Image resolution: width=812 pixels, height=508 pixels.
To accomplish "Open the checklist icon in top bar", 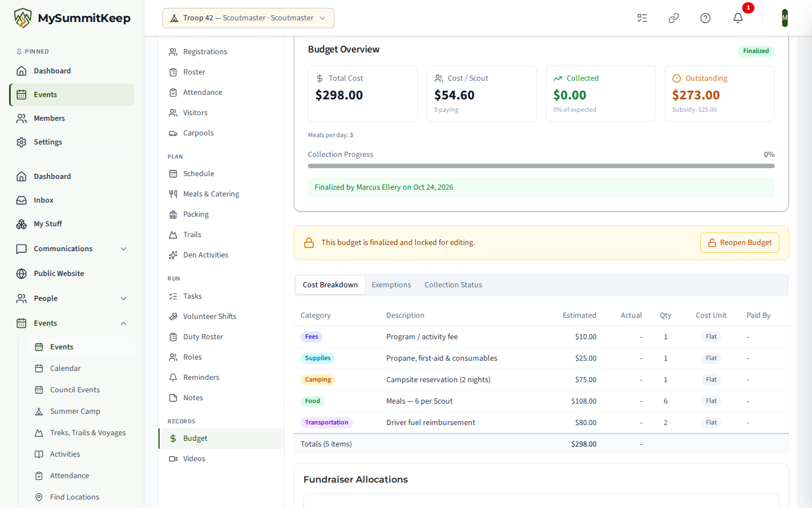I will [x=642, y=18].
